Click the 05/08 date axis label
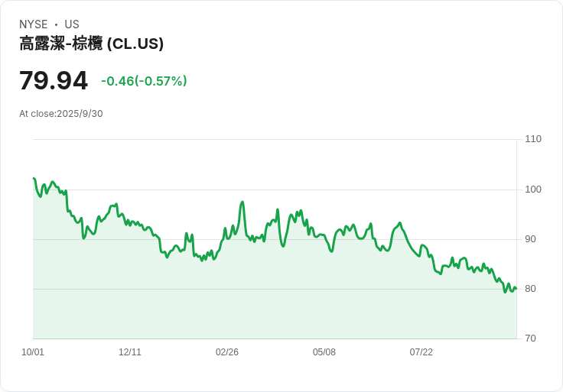The image size is (563, 392). point(324,352)
